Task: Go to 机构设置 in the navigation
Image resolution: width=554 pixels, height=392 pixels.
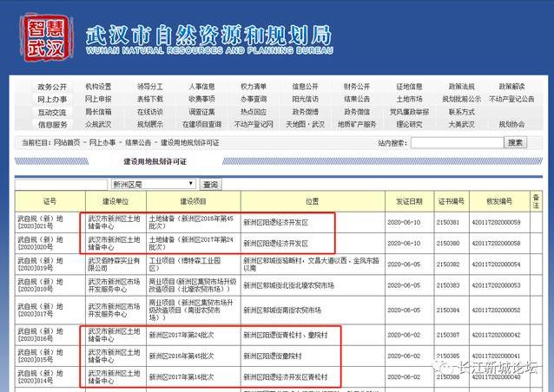Action: (98, 87)
